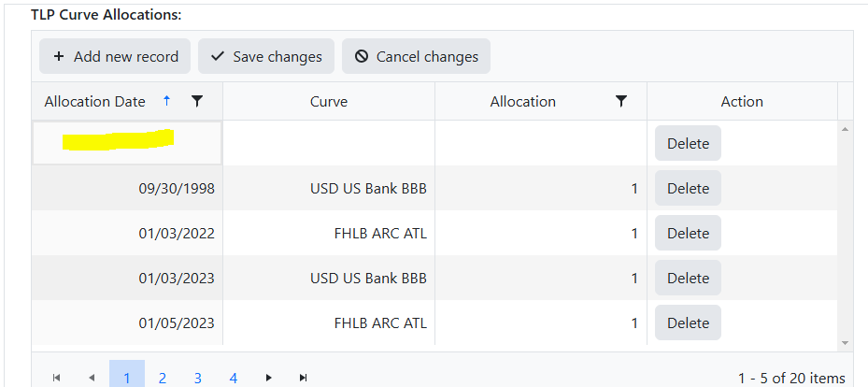Go to the next page arrow
The width and height of the screenshot is (868, 387).
pos(268,378)
